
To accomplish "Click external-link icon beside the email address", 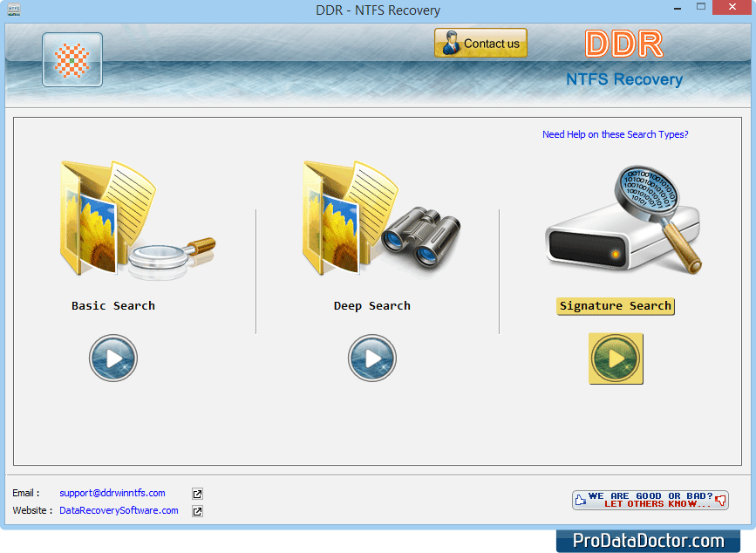I will point(197,494).
